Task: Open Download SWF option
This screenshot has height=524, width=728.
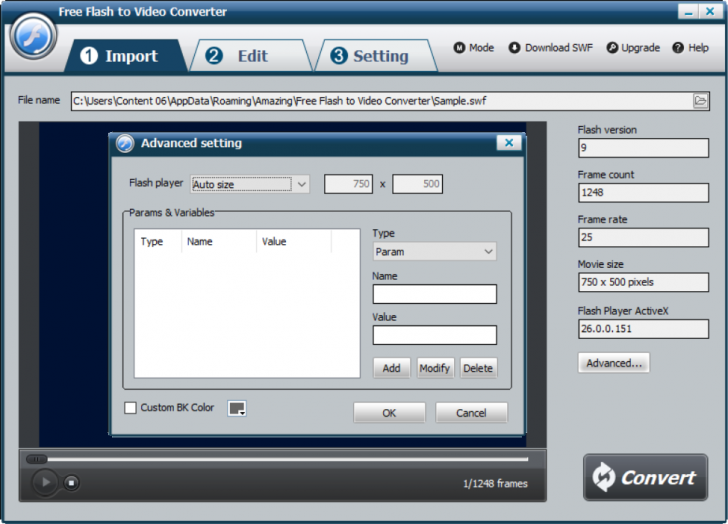Action: pos(551,48)
